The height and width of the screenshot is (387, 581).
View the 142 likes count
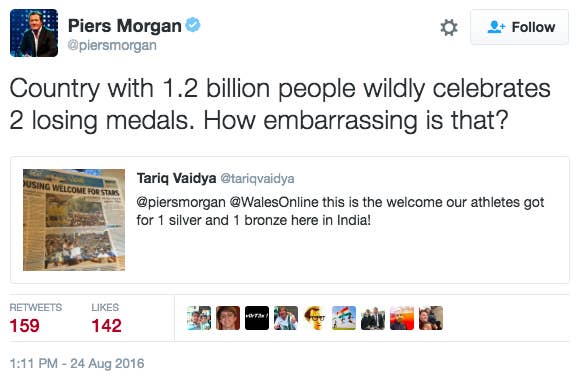click(x=106, y=326)
